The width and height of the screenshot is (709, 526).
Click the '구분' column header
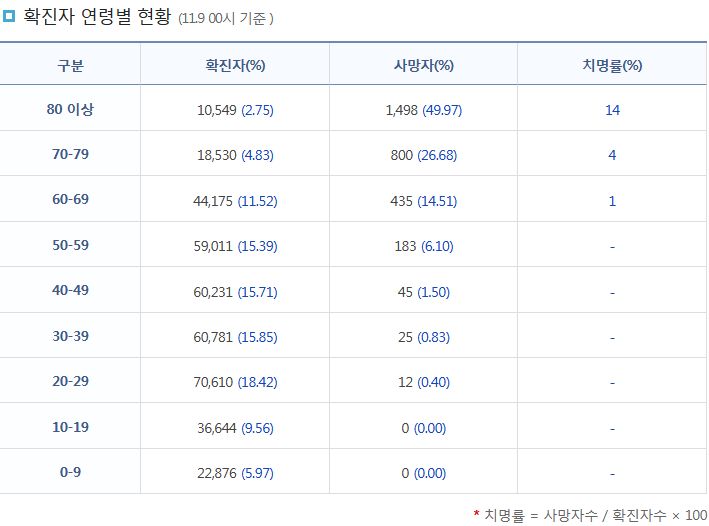pyautogui.click(x=71, y=66)
